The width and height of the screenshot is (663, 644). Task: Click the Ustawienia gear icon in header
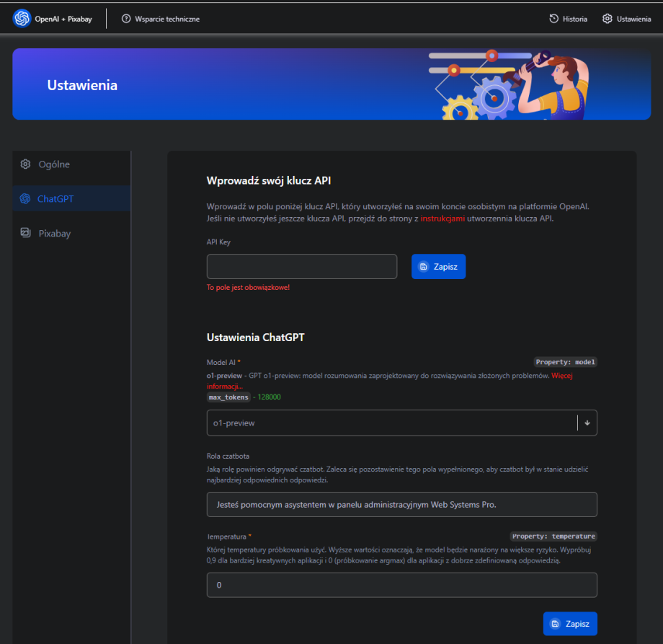pyautogui.click(x=608, y=19)
